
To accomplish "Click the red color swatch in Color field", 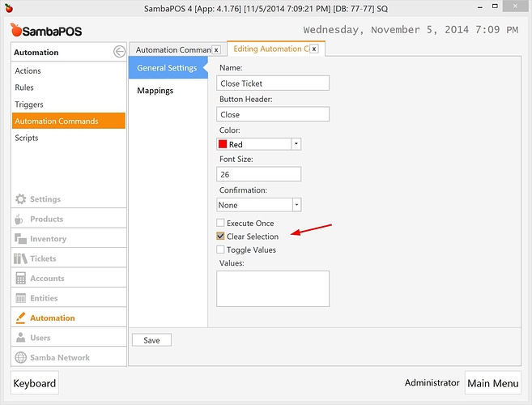I will pos(223,144).
